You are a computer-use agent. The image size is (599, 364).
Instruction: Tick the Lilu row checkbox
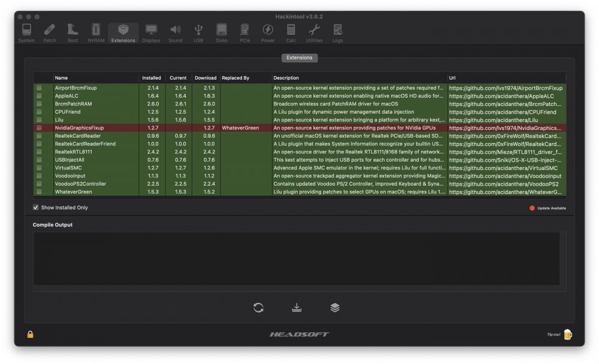(x=39, y=120)
